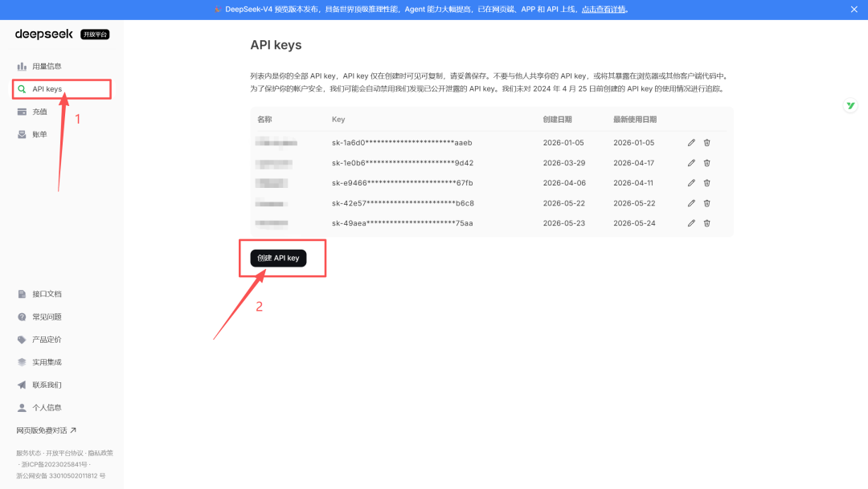
Task: Click last-used date 2026-04-11
Action: 633,183
